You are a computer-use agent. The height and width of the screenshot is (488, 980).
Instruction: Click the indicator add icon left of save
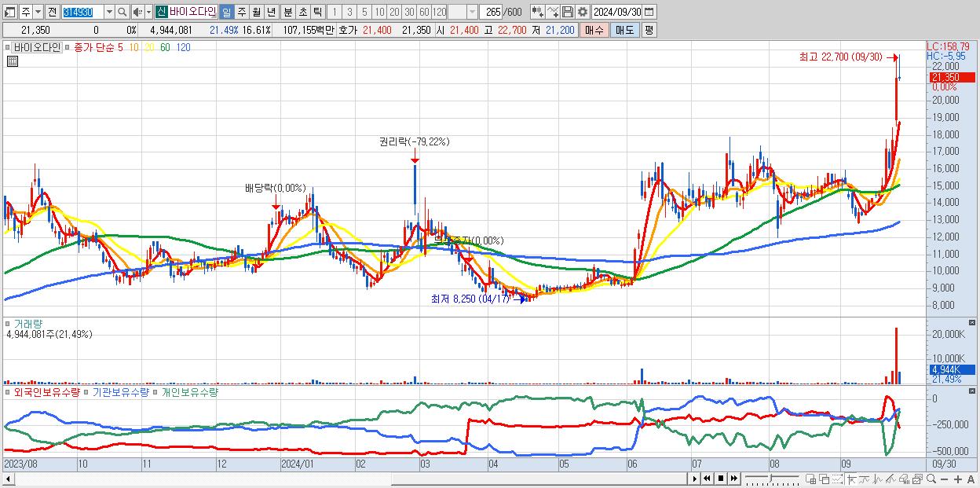click(553, 12)
